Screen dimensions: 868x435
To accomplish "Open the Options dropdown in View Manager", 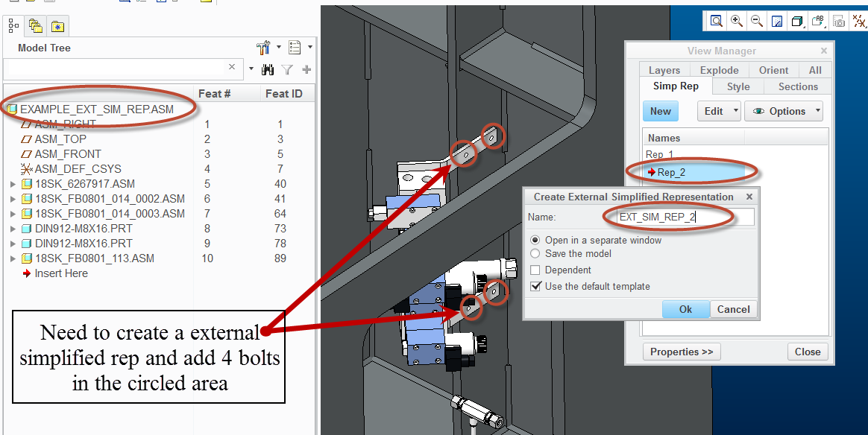I will coord(783,111).
